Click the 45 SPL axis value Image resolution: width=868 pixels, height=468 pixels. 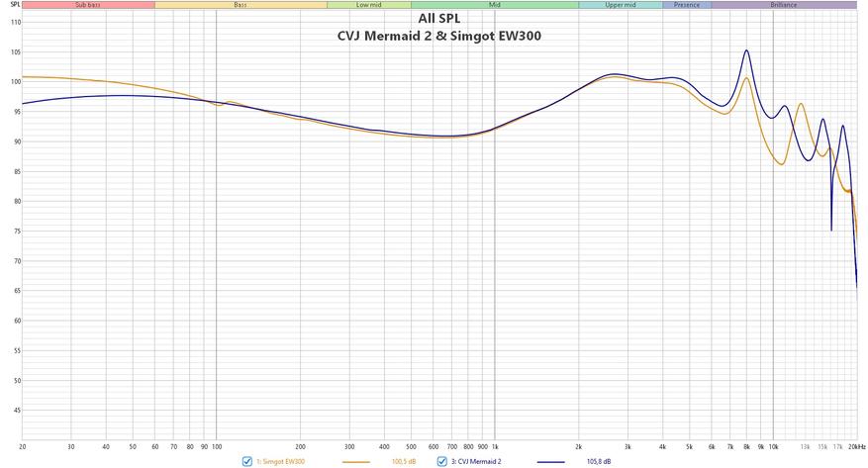(x=17, y=411)
